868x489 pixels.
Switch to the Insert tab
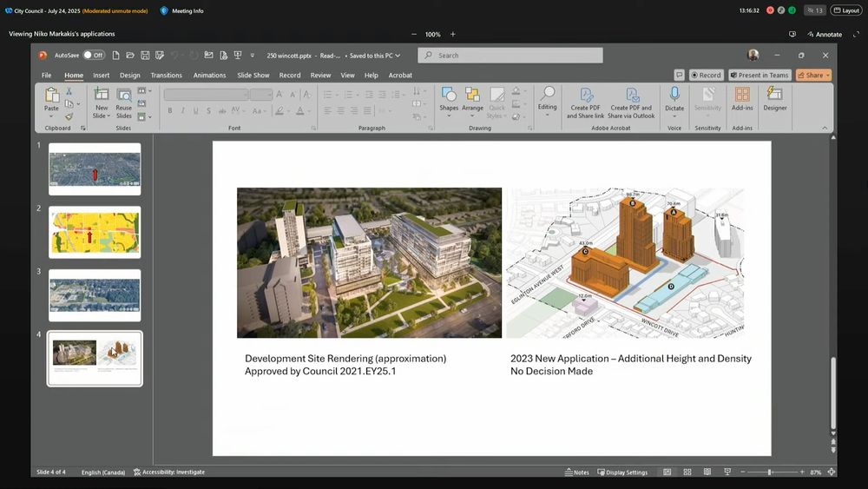click(101, 76)
